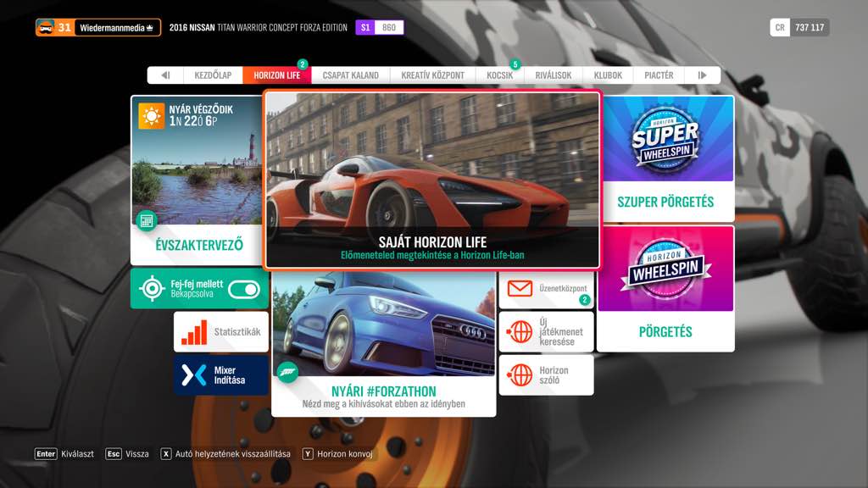
Task: Open the Nyári #Forzathon tile
Action: [x=384, y=344]
